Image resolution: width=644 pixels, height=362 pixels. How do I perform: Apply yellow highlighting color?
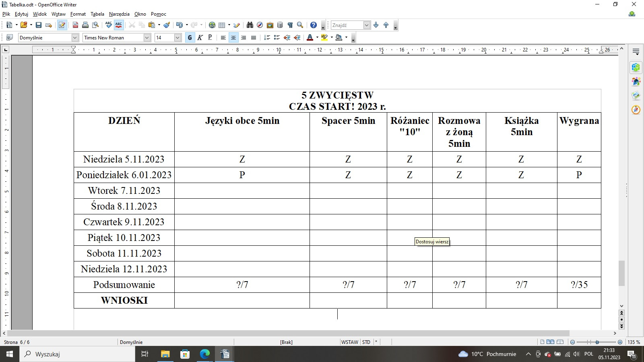(324, 37)
